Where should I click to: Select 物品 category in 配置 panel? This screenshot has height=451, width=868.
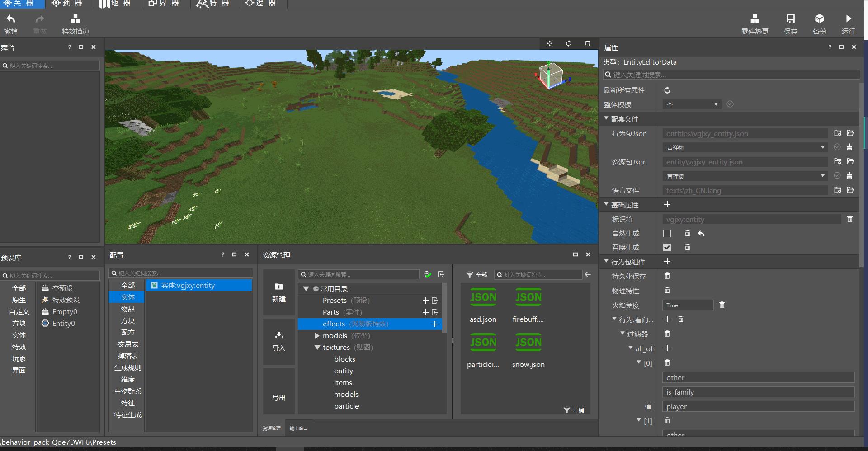[127, 309]
